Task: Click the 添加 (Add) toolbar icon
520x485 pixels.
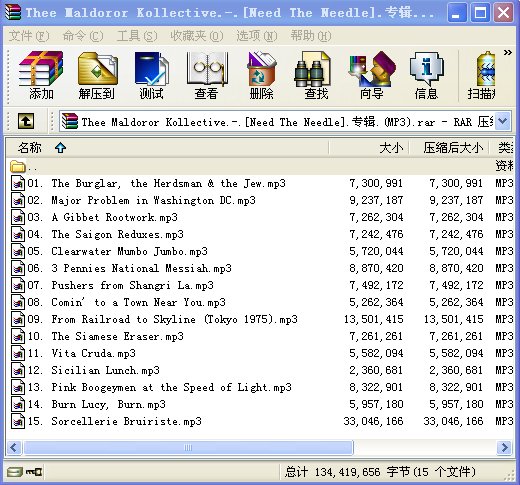Action: pos(41,76)
